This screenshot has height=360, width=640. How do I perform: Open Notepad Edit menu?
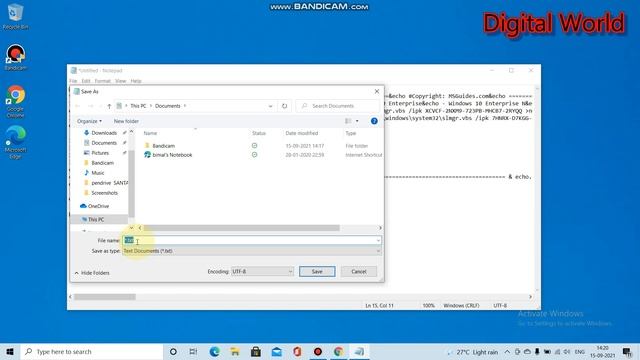point(86,81)
